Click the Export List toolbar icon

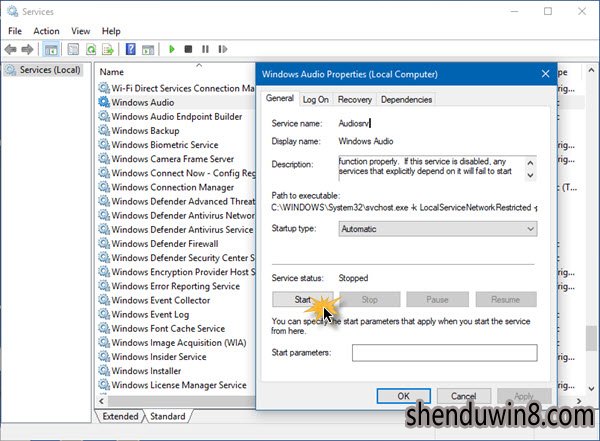(108, 49)
